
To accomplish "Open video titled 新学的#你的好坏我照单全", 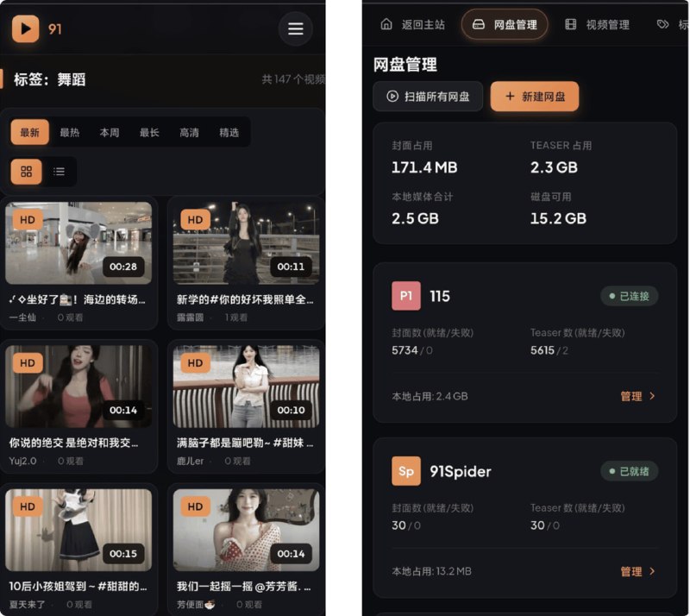I will [x=245, y=299].
